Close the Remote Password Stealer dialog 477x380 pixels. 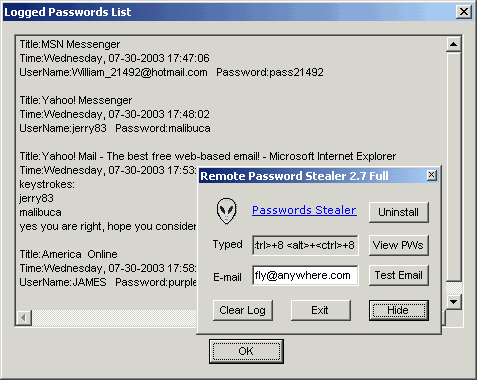(x=432, y=175)
